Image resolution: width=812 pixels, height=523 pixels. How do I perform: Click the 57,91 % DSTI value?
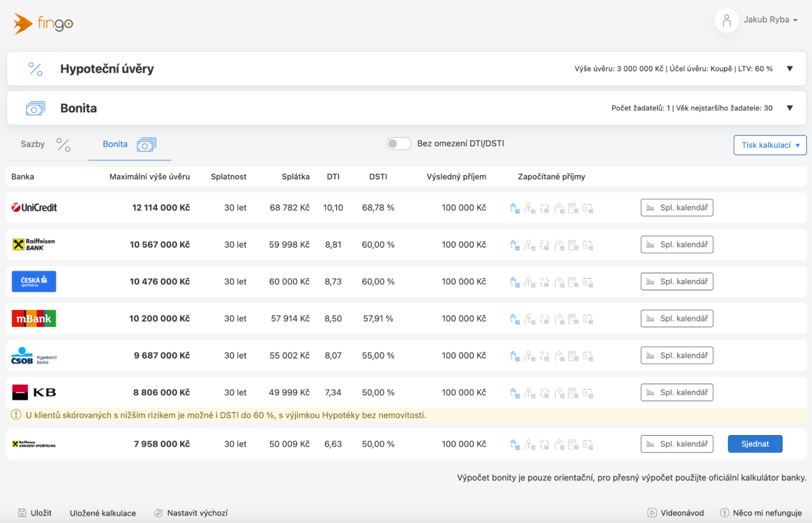pos(378,319)
